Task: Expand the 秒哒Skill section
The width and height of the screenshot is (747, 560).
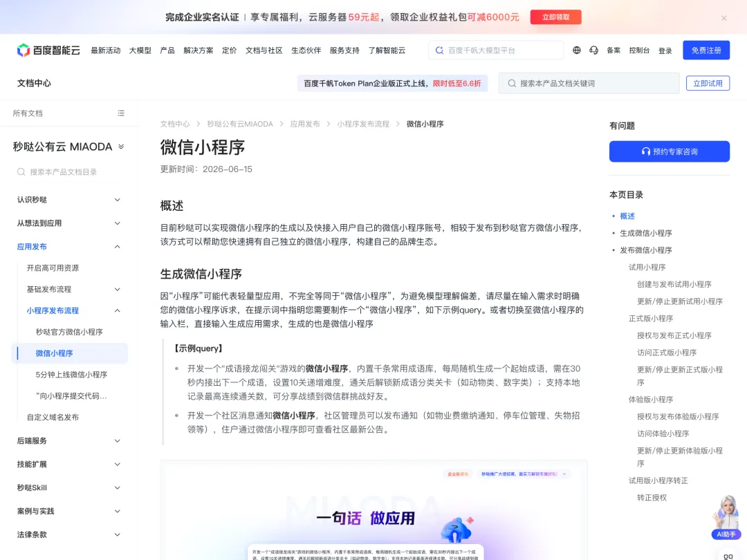Action: (117, 487)
